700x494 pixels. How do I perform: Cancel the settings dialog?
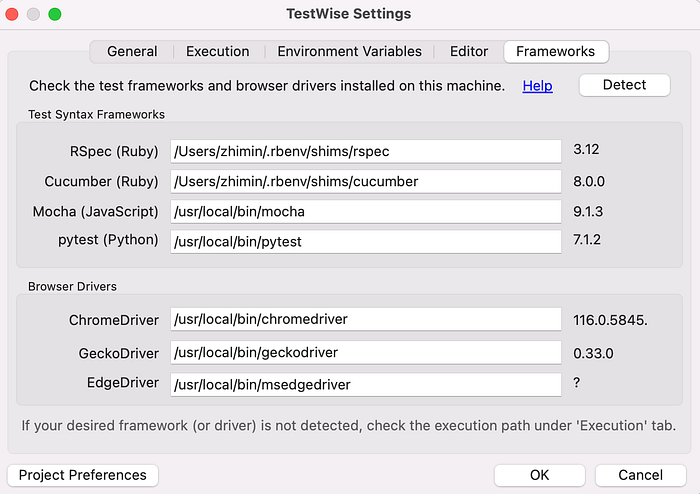(x=640, y=475)
